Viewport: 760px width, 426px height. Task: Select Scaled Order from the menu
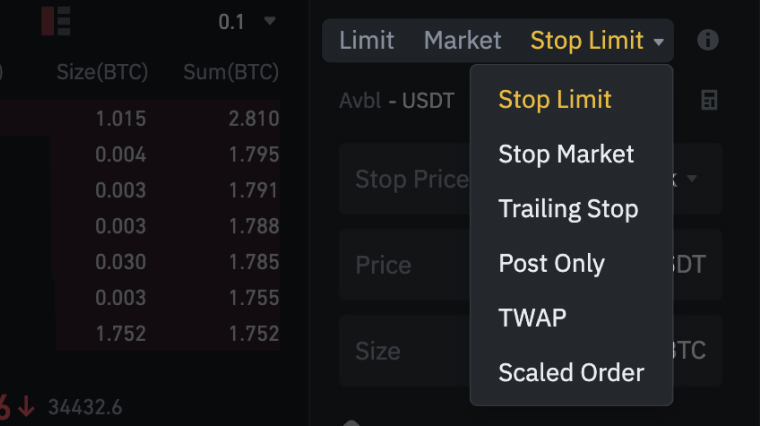point(571,372)
